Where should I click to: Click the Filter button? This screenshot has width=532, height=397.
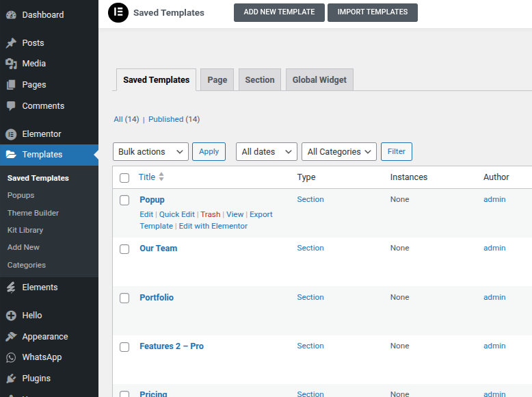[x=397, y=151]
